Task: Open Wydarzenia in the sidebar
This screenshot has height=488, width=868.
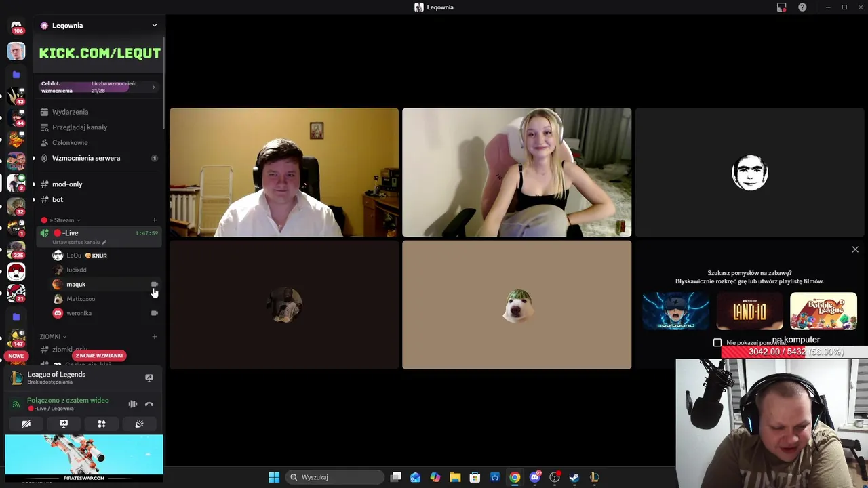Action: 98,112
